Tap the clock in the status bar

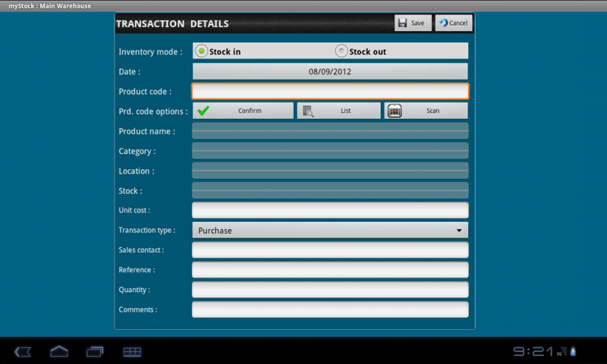pyautogui.click(x=531, y=351)
